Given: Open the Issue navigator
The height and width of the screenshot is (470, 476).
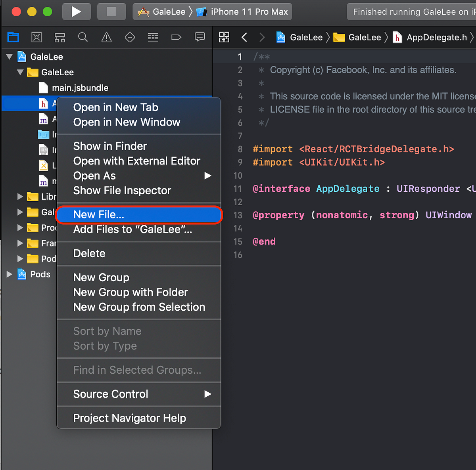Looking at the screenshot, I should coord(106,37).
